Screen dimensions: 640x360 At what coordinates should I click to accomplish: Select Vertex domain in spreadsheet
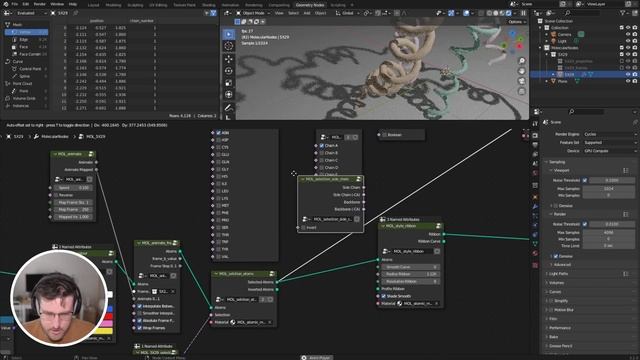27,32
